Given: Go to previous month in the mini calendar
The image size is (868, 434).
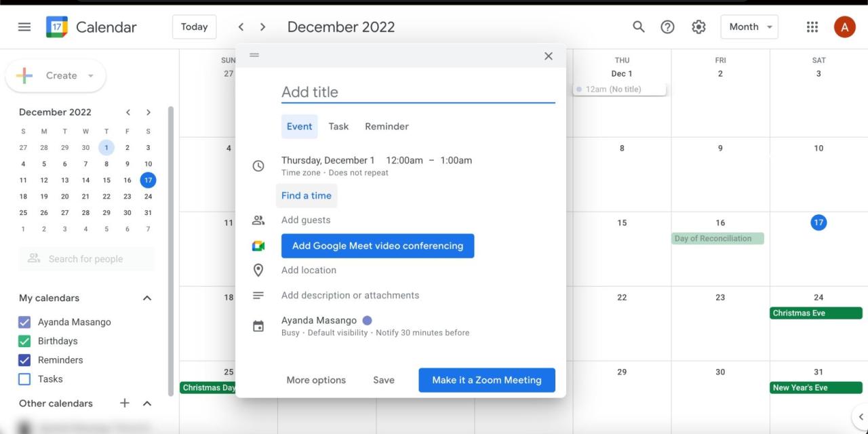Looking at the screenshot, I should click(x=127, y=113).
